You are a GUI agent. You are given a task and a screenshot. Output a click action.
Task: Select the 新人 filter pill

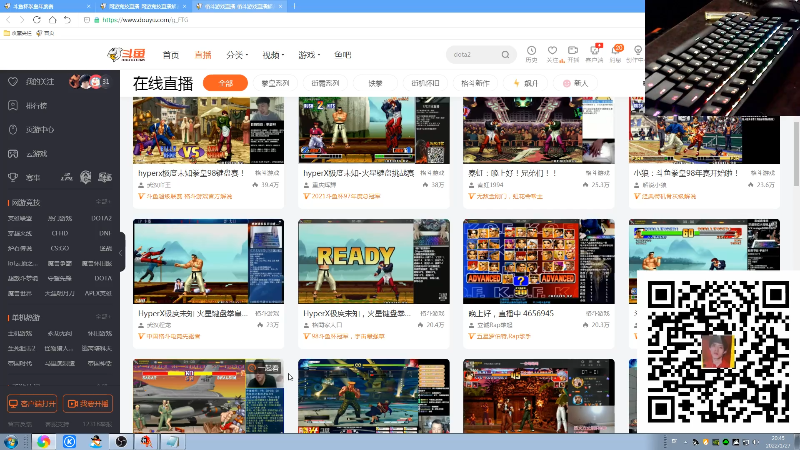(576, 83)
